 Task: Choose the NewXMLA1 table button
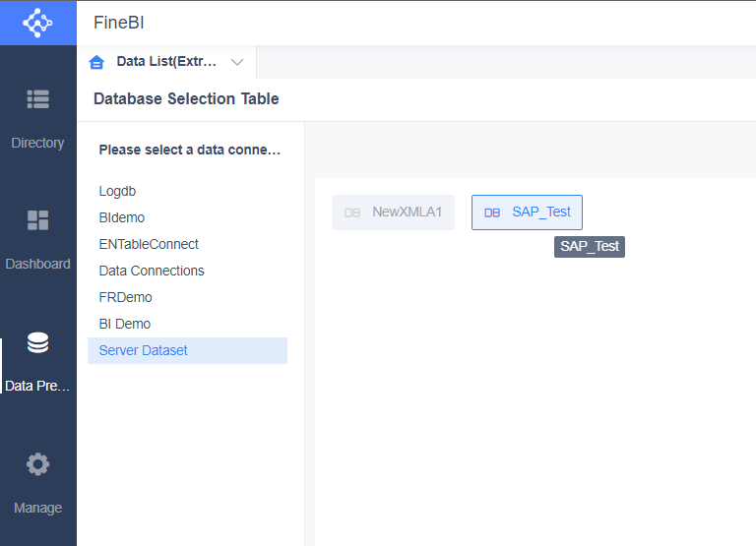[393, 212]
